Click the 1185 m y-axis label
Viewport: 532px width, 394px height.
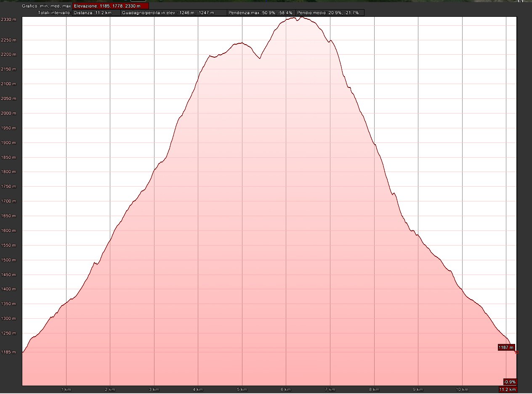pyautogui.click(x=8, y=352)
